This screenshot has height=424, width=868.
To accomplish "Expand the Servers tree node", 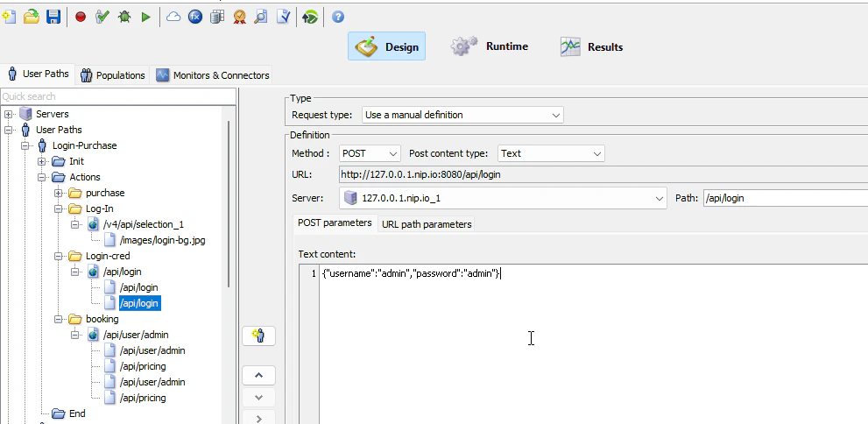I will point(8,114).
